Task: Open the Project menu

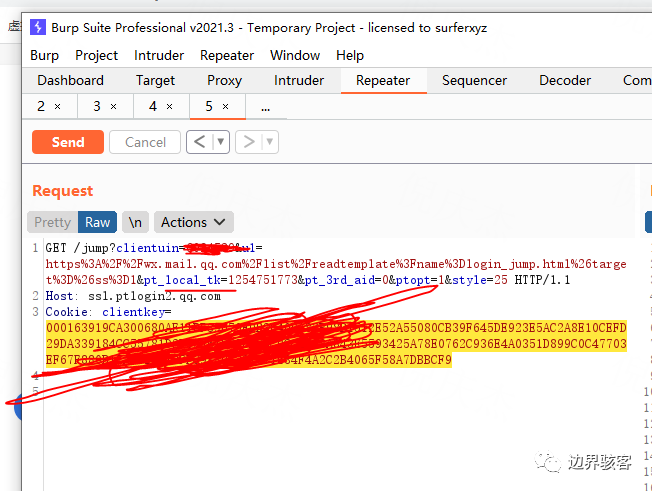Action: (x=96, y=55)
